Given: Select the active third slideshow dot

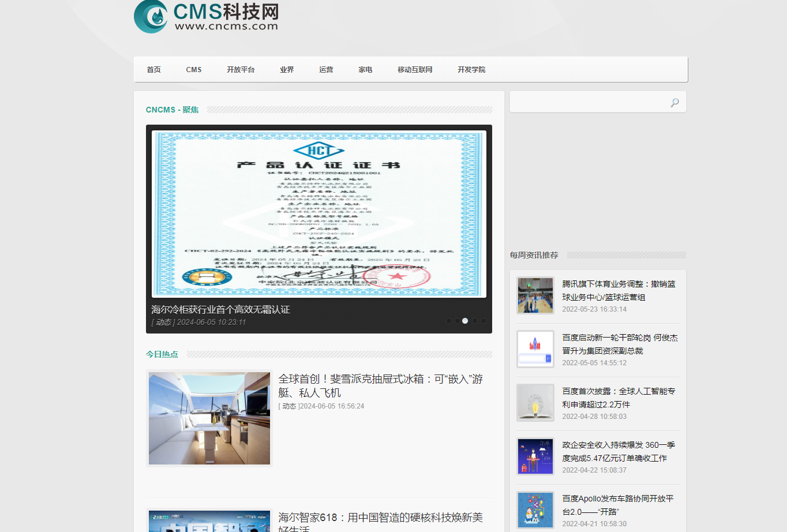Looking at the screenshot, I should [x=465, y=321].
